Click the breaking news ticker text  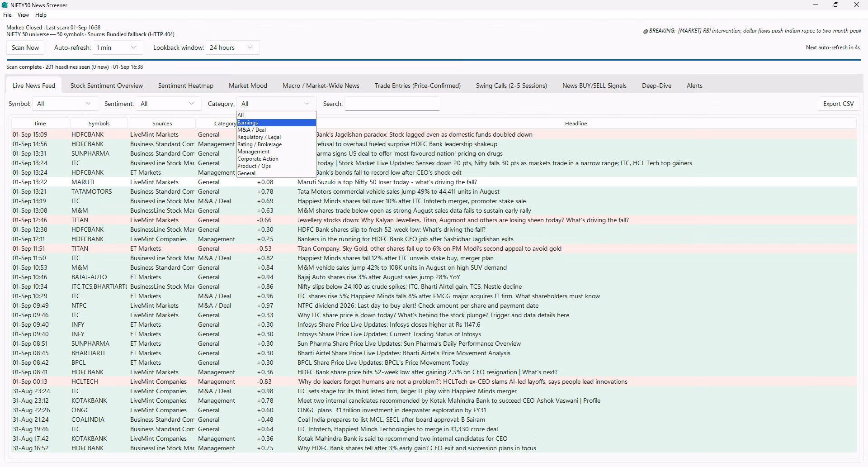(x=752, y=31)
